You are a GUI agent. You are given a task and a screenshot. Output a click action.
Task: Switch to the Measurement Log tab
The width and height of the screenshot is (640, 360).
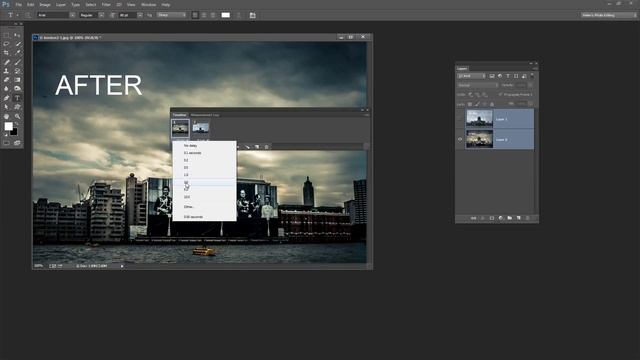[x=205, y=115]
